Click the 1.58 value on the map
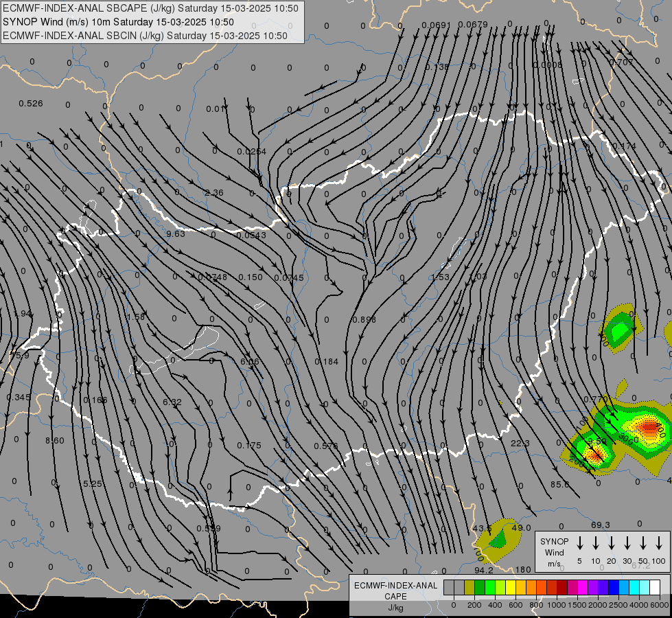The image size is (672, 618). [136, 317]
